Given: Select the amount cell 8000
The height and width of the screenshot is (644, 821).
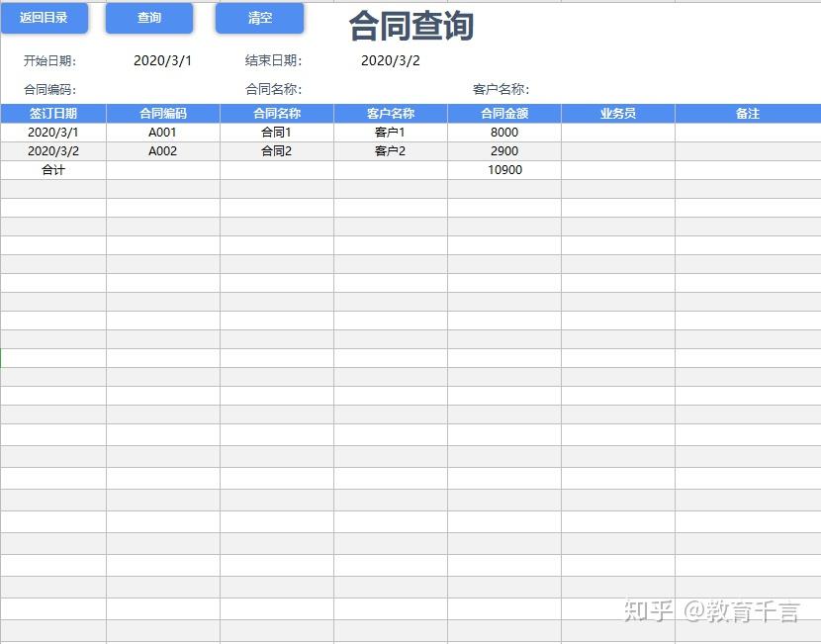Looking at the screenshot, I should pos(504,133).
